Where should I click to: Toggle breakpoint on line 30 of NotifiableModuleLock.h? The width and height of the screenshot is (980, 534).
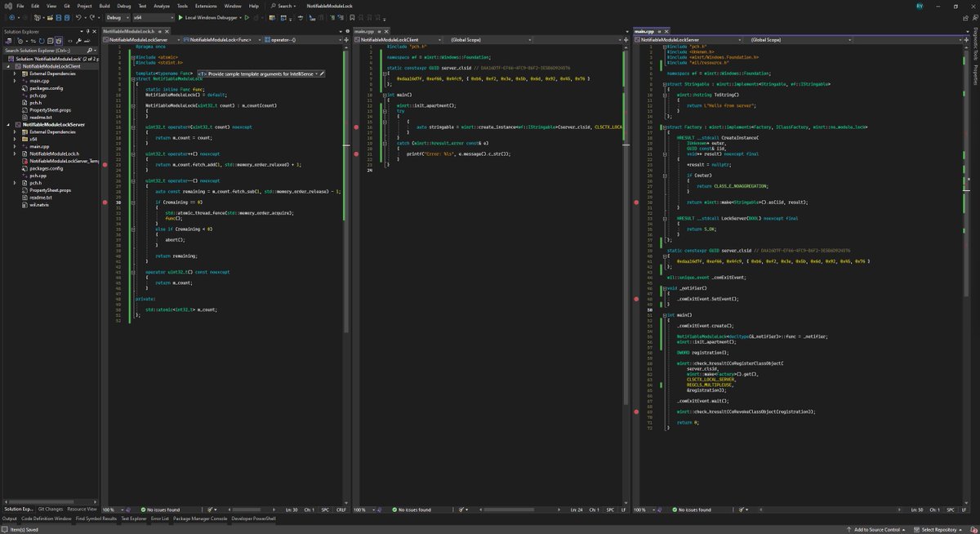coord(106,201)
